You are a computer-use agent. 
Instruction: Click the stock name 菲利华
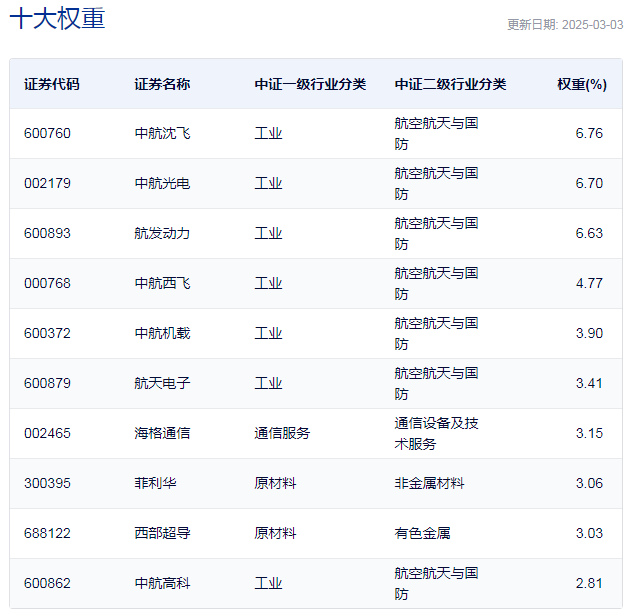click(x=155, y=483)
